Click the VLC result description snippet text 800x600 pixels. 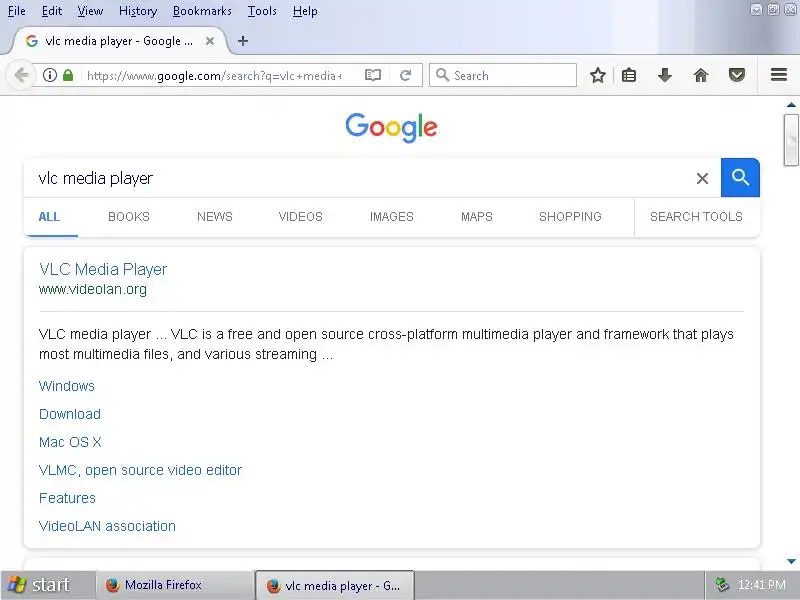[x=386, y=344]
